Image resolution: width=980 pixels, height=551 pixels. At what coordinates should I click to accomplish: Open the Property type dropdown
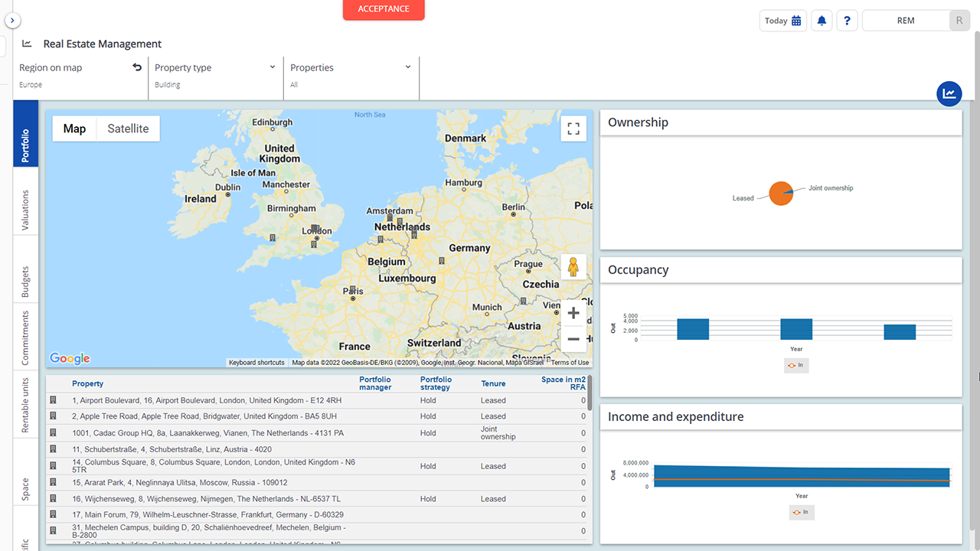coord(272,67)
